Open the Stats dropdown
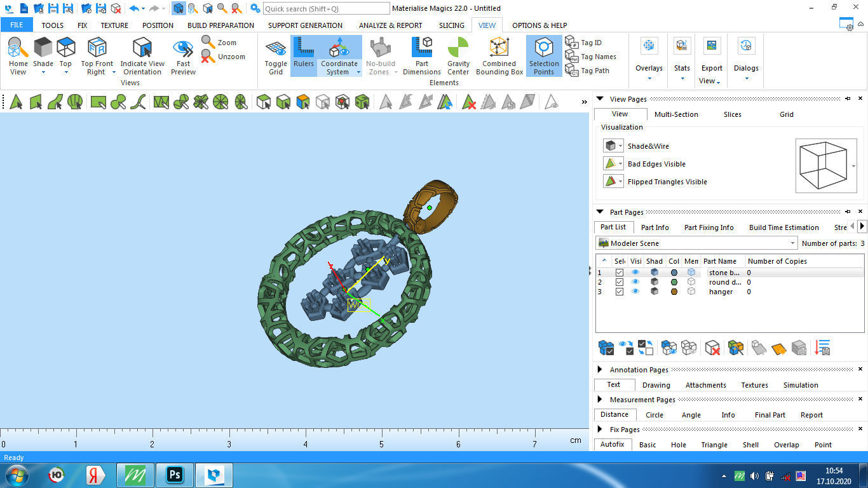The image size is (868, 488). 682,78
